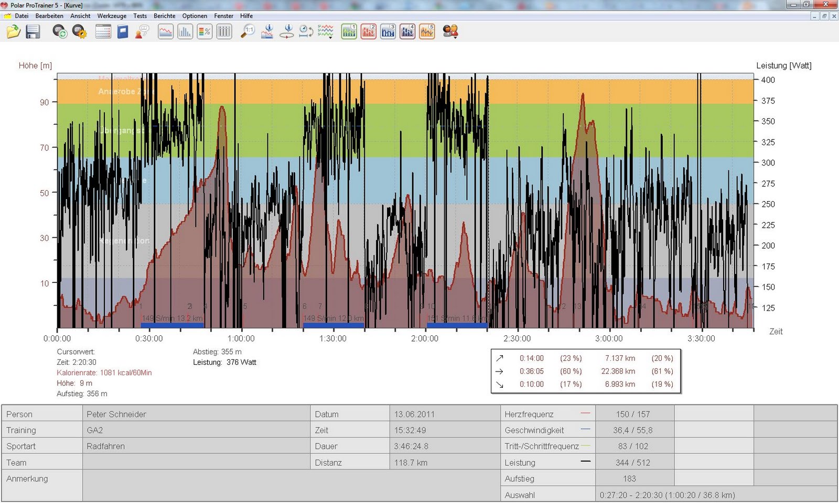The height and width of the screenshot is (504, 839).
Task: Open the Optionen menu
Action: click(x=195, y=16)
